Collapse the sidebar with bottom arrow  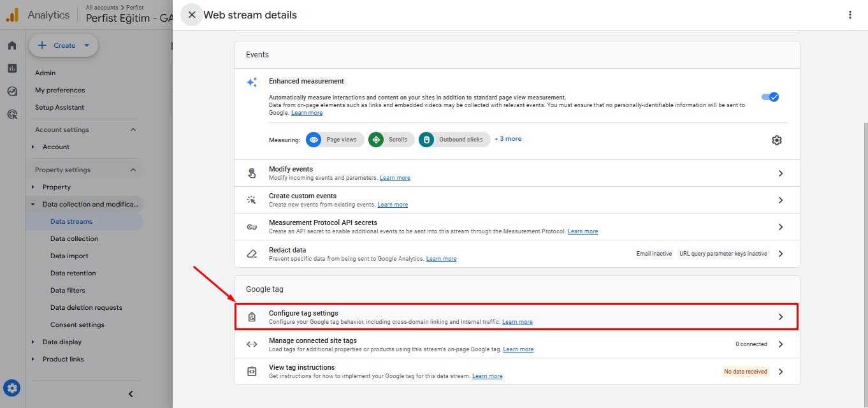(131, 394)
